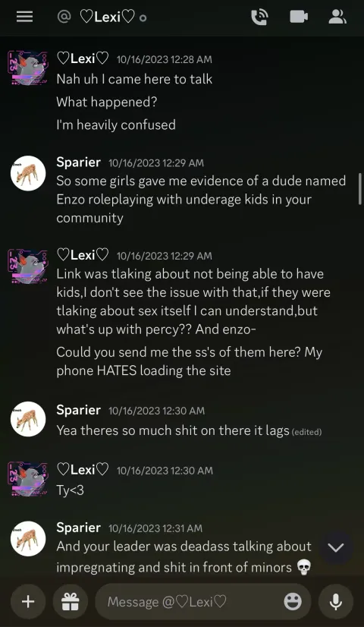The image size is (364, 627).
Task: Open the gift icon
Action: (71, 601)
